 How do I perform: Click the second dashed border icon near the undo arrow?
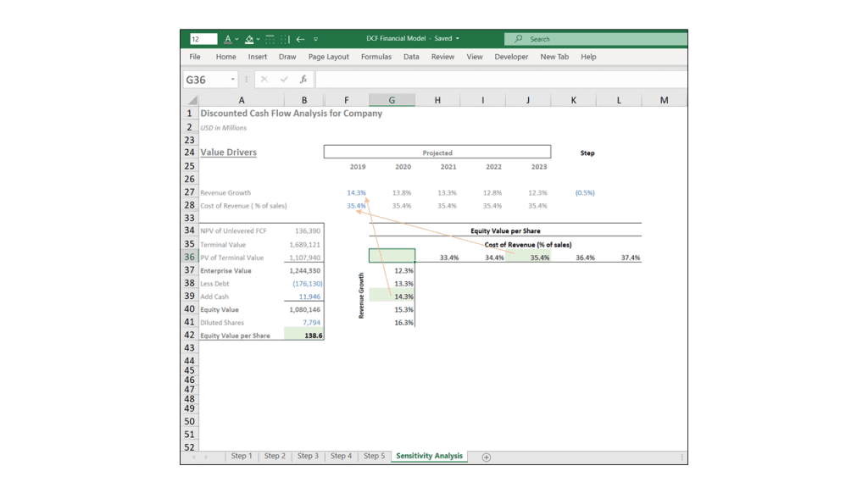point(284,39)
